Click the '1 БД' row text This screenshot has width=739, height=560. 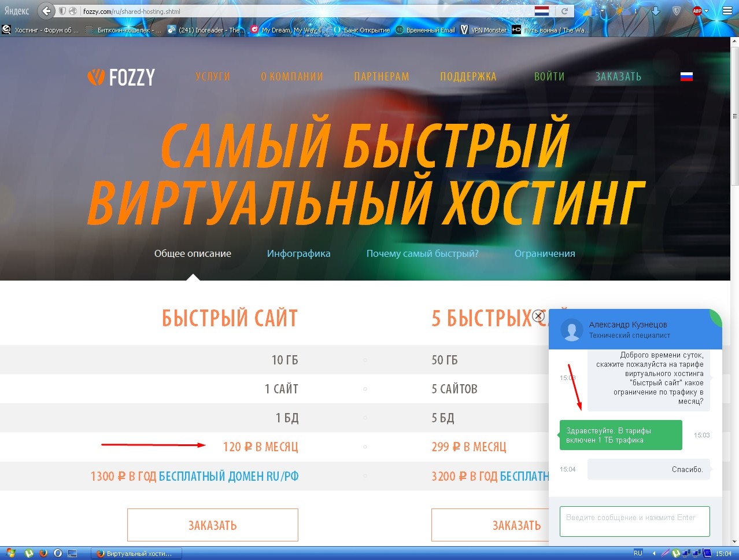[x=287, y=418]
